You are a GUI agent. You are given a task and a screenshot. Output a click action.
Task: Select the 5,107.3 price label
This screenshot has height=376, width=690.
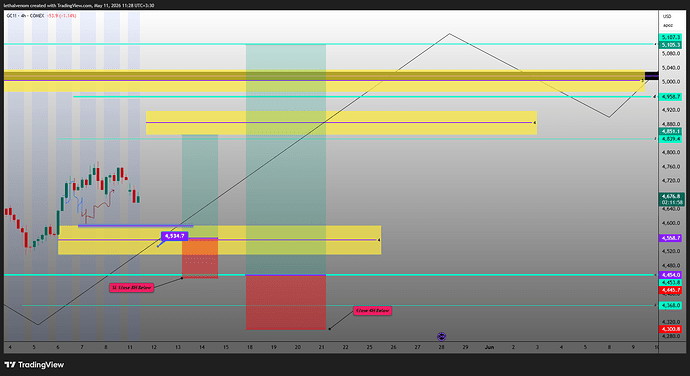pos(670,37)
